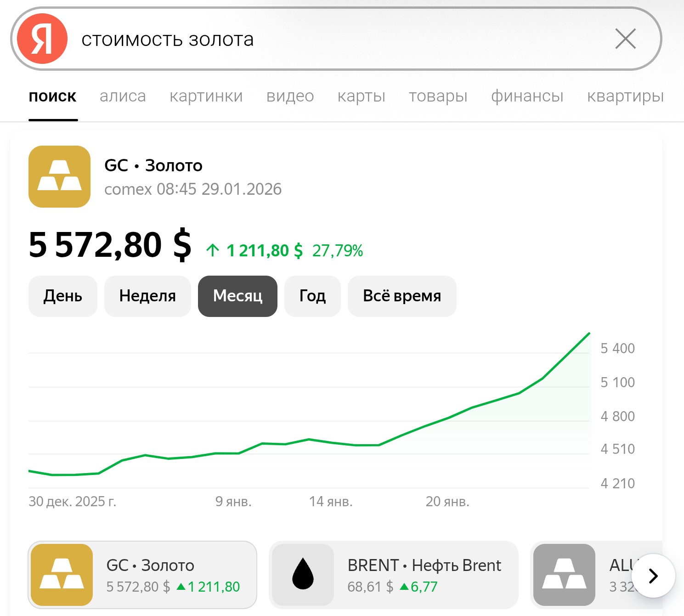Image resolution: width=684 pixels, height=616 pixels.
Task: Click the large gold bars icon
Action: click(x=59, y=177)
